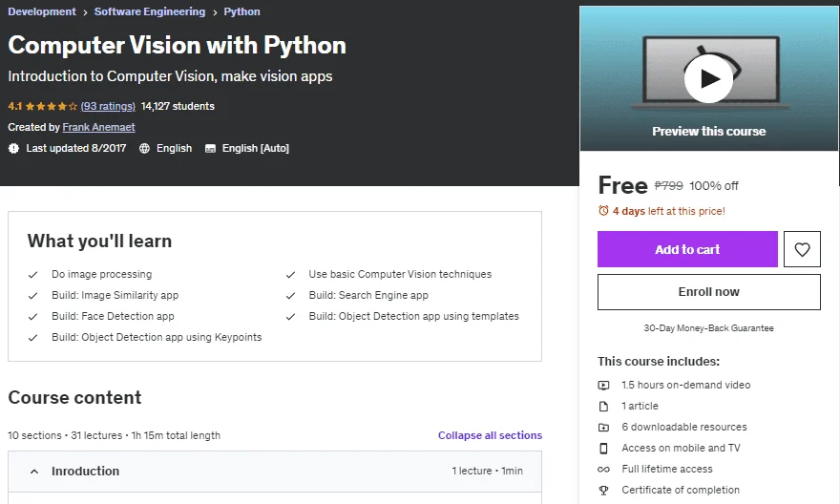
Task: Open the Python breadcrumb link
Action: [x=241, y=11]
